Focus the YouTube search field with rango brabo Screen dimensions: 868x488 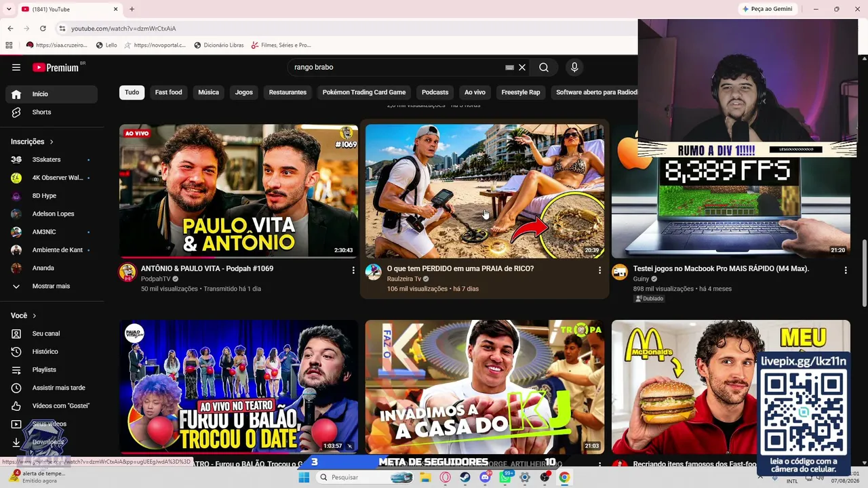point(397,68)
